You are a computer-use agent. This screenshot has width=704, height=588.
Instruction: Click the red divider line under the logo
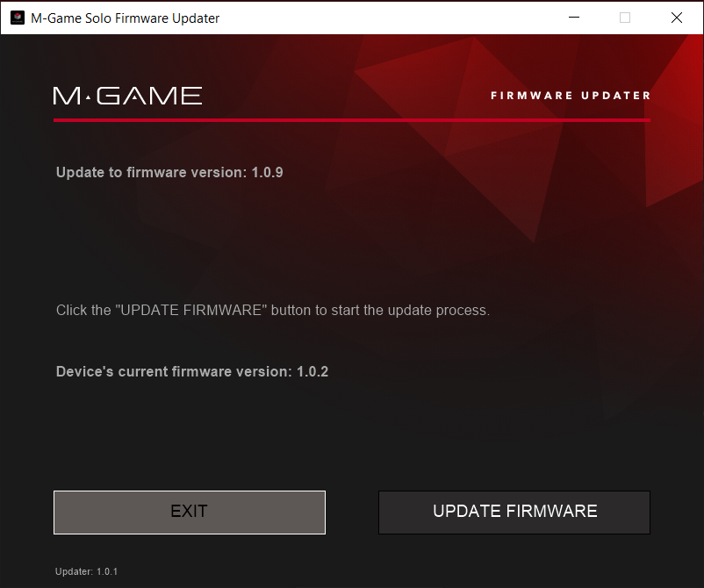[x=352, y=120]
